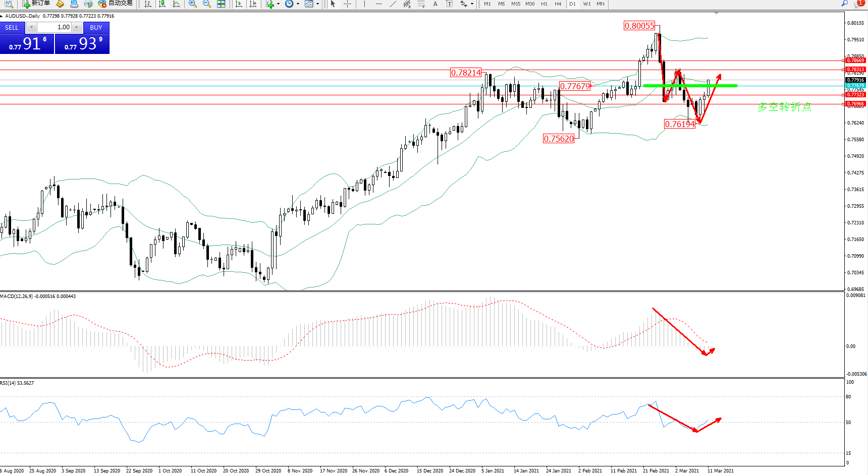Toggle the AutoTrading (自动交易) button
868x475 pixels.
coord(116,4)
